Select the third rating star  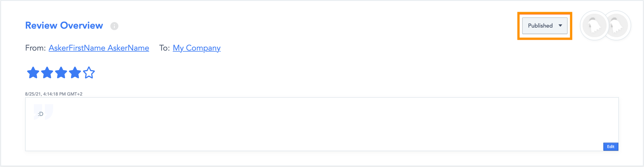tap(61, 73)
